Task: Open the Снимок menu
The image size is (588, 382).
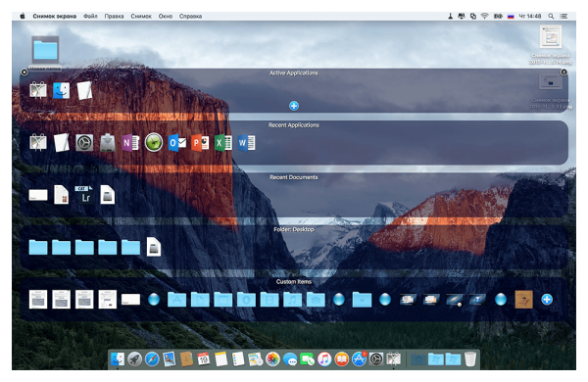Action: [141, 16]
